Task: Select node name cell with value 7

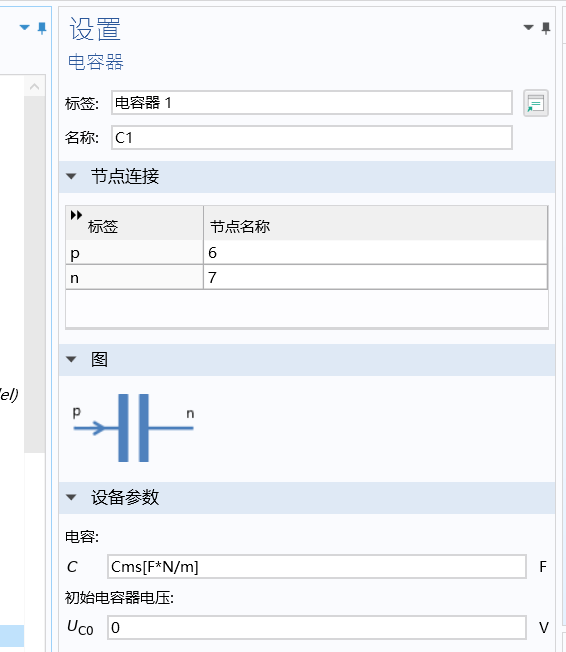Action: [376, 277]
